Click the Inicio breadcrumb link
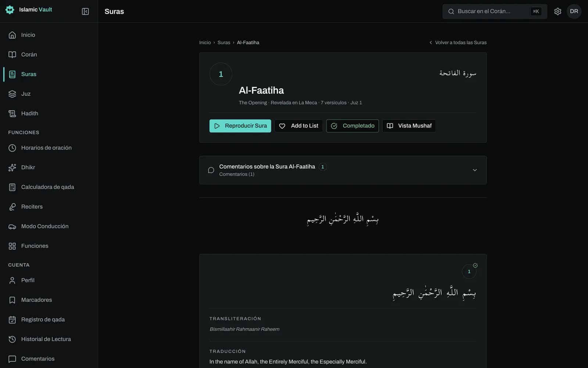Viewport: 588px width, 368px height. (205, 43)
